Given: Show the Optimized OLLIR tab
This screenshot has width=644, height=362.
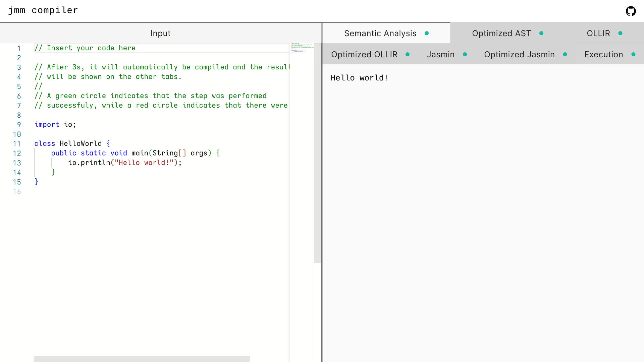Looking at the screenshot, I should click(364, 55).
